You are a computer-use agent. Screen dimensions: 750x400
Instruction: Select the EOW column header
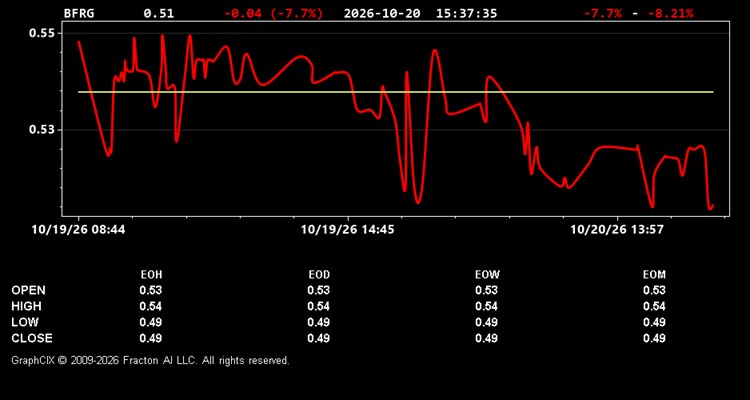point(487,275)
